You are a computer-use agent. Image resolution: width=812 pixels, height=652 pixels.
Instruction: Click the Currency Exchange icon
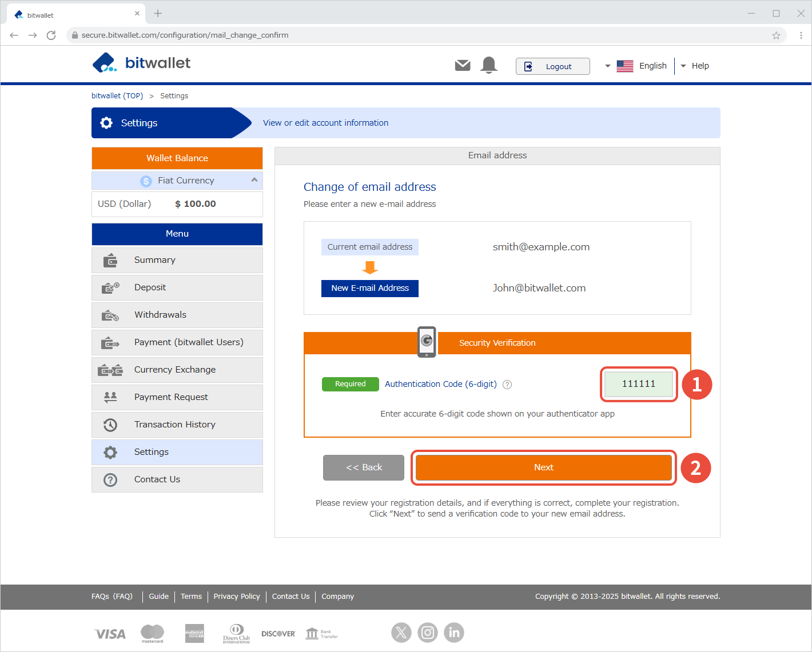point(110,370)
